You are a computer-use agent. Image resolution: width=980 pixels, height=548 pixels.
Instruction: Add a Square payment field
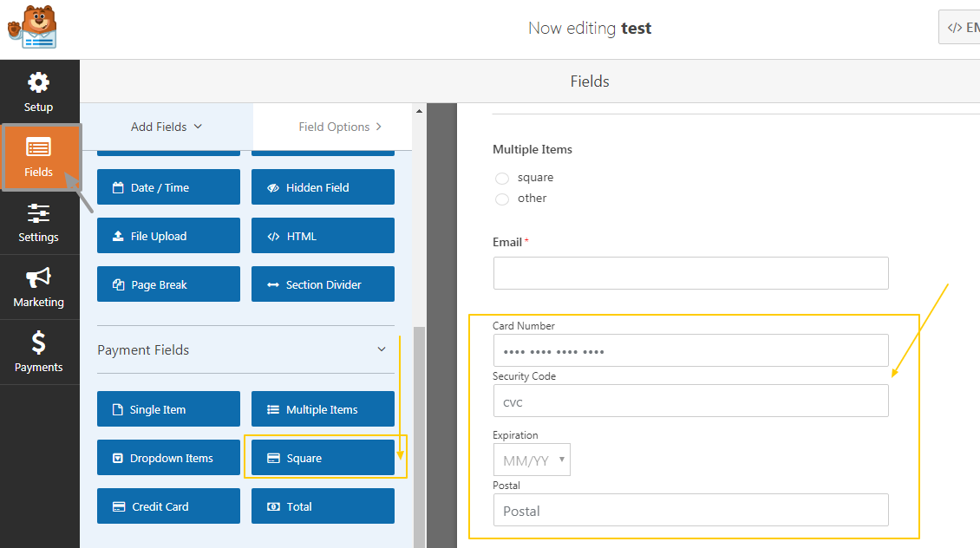[323, 457]
